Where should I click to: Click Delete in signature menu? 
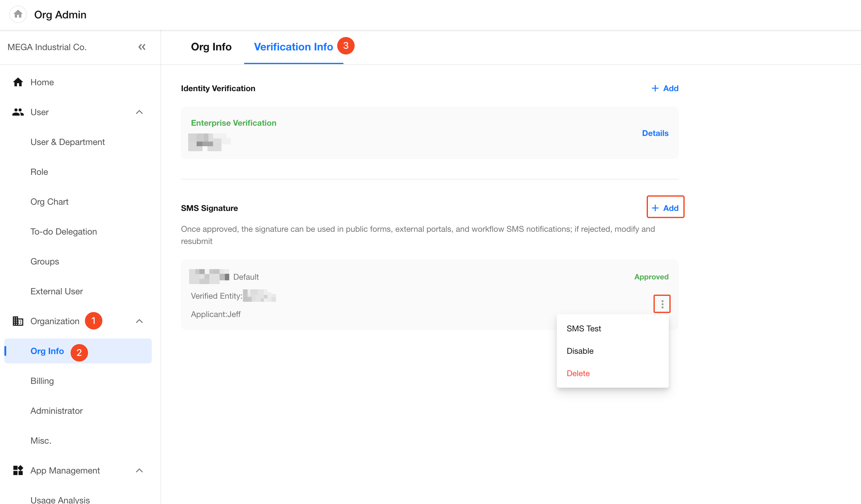tap(578, 373)
